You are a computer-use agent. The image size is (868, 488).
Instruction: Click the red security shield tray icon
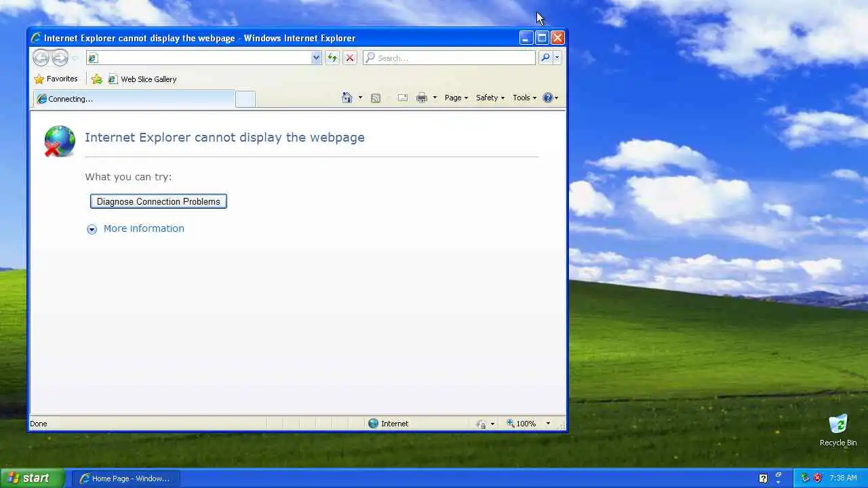tap(817, 478)
